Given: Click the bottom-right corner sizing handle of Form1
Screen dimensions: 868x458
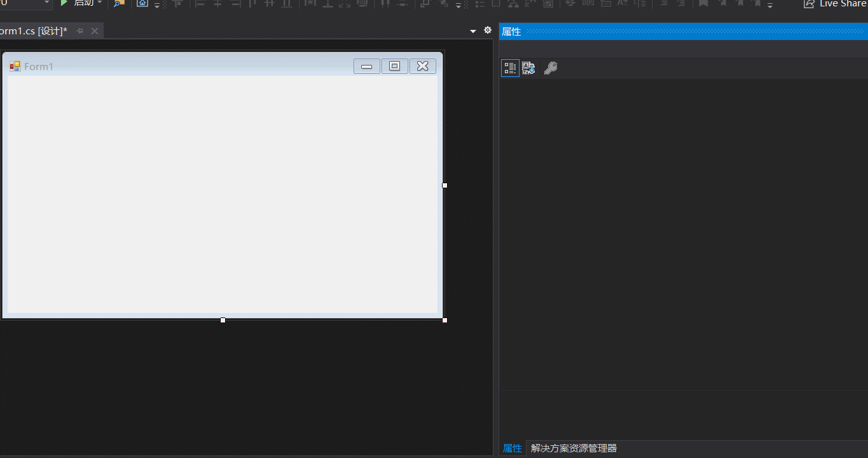Looking at the screenshot, I should [x=444, y=320].
